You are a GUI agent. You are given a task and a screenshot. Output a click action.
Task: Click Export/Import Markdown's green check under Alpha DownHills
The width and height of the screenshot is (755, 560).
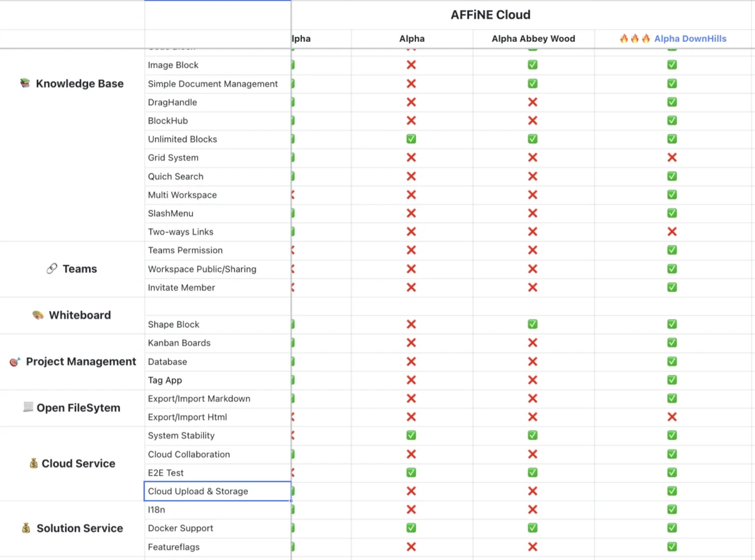coord(672,398)
